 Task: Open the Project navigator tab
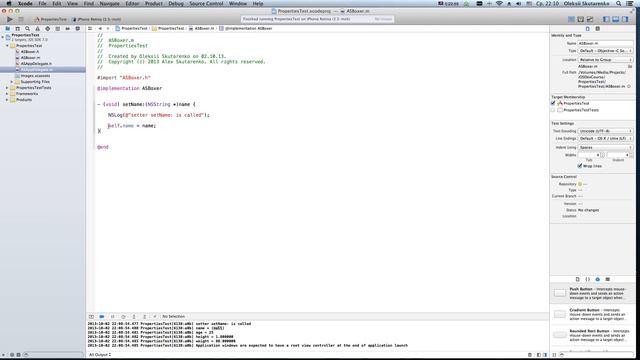point(7,29)
